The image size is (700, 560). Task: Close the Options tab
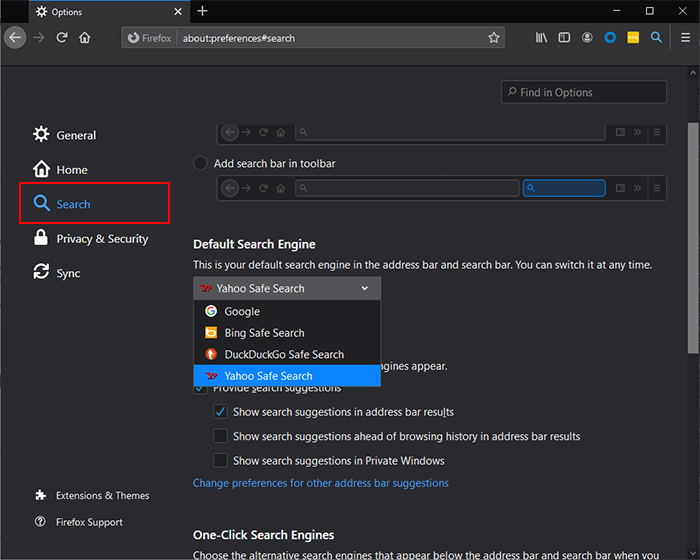point(178,12)
